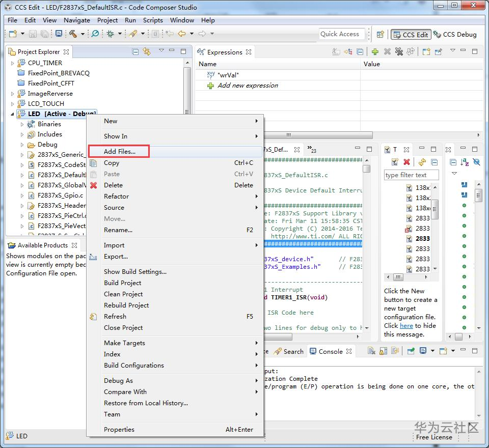
Task: Expand the CPU_TIMER project node
Action: 13,63
